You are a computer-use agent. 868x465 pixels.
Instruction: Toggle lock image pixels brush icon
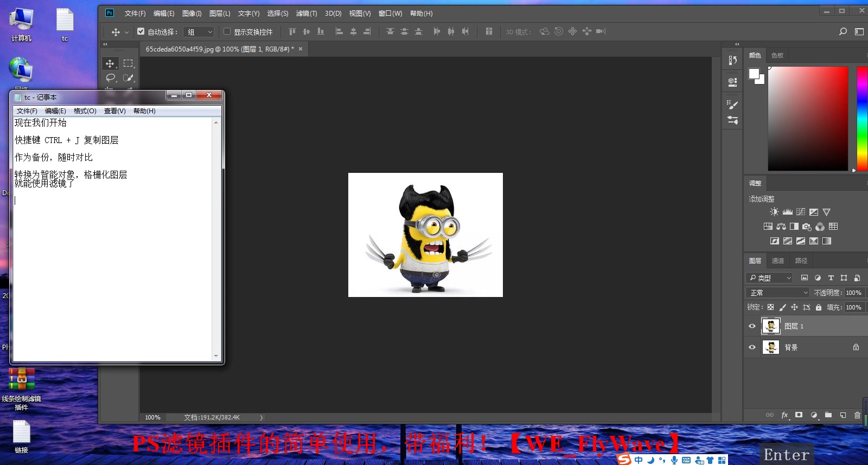coord(782,307)
